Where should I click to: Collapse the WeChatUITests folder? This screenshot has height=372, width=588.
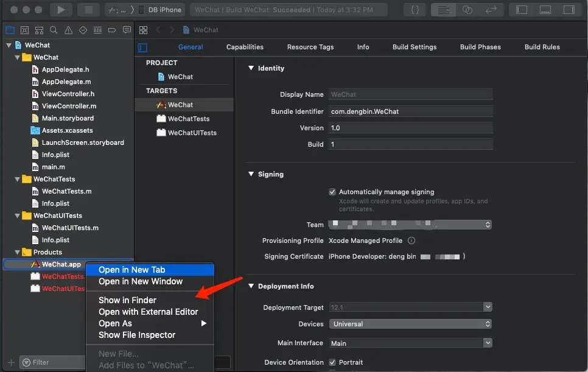tap(17, 216)
